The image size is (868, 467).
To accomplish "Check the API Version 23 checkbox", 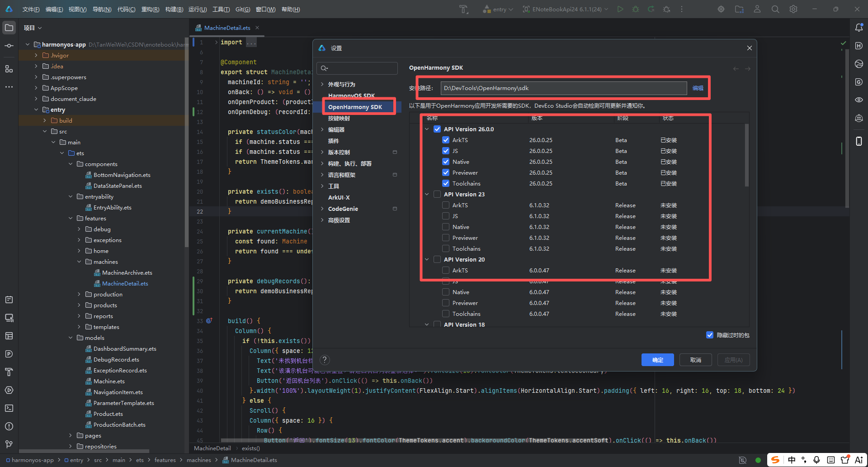I will click(437, 194).
